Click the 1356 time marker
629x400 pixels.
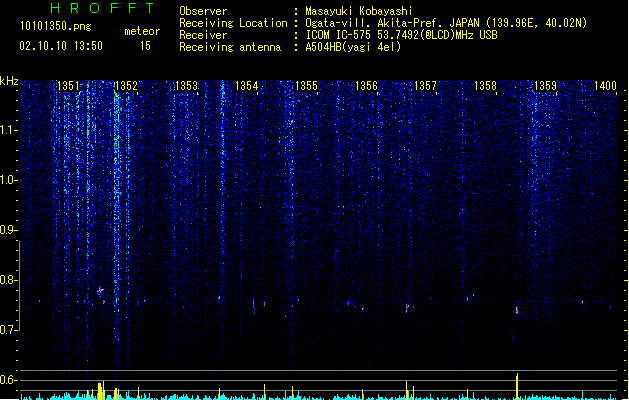[x=366, y=86]
